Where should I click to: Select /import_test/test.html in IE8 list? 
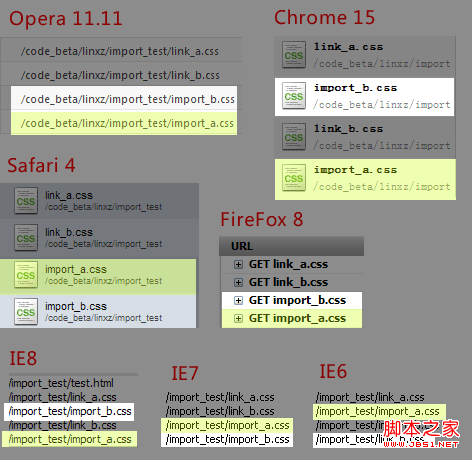[61, 383]
